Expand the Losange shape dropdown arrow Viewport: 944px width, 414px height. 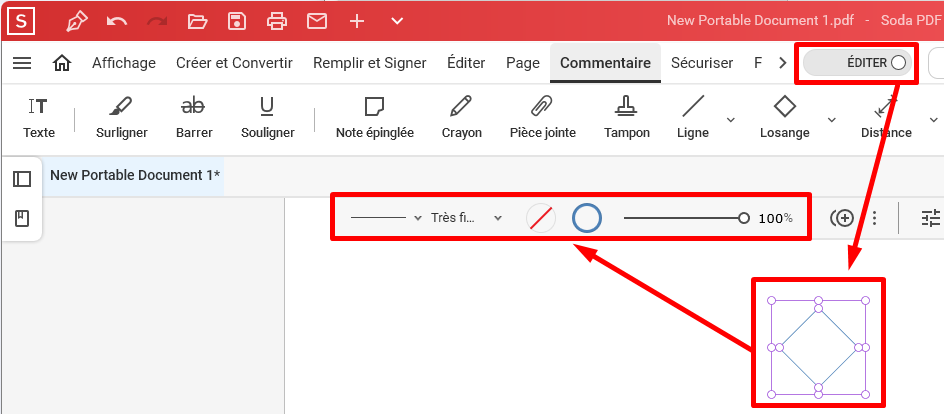point(832,120)
